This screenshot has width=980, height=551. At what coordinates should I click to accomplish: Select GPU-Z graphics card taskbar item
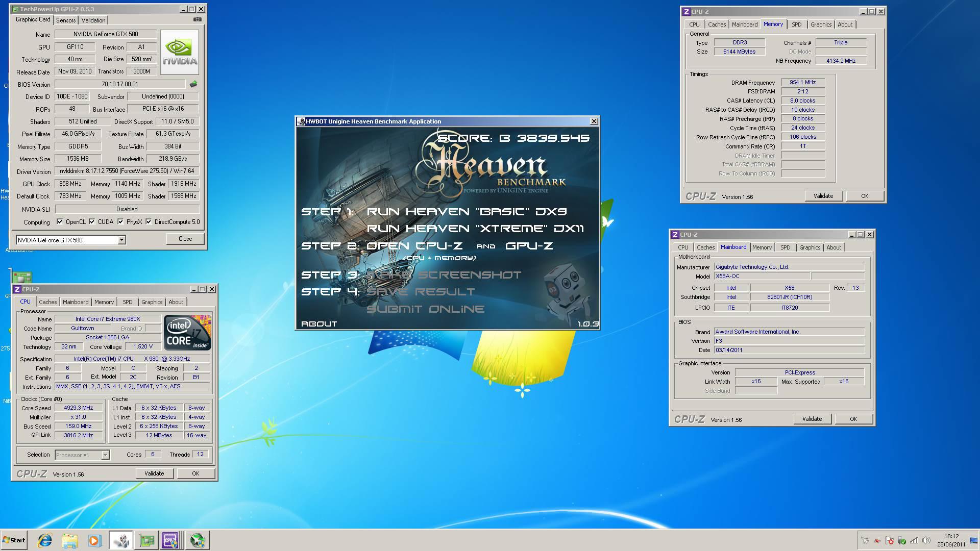point(146,540)
